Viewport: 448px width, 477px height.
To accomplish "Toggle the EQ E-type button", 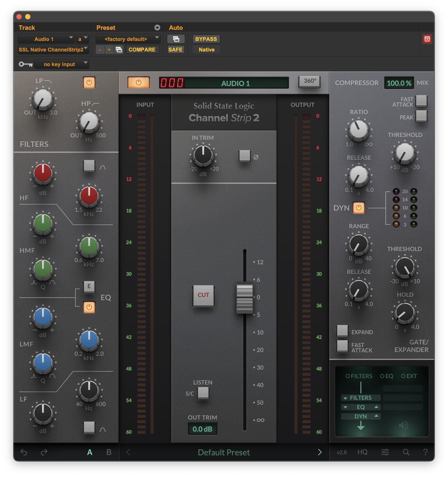I will pyautogui.click(x=89, y=287).
